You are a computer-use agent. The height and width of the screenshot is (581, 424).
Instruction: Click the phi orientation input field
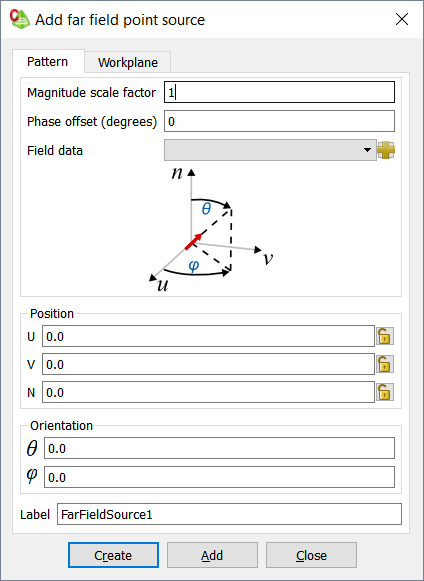219,477
